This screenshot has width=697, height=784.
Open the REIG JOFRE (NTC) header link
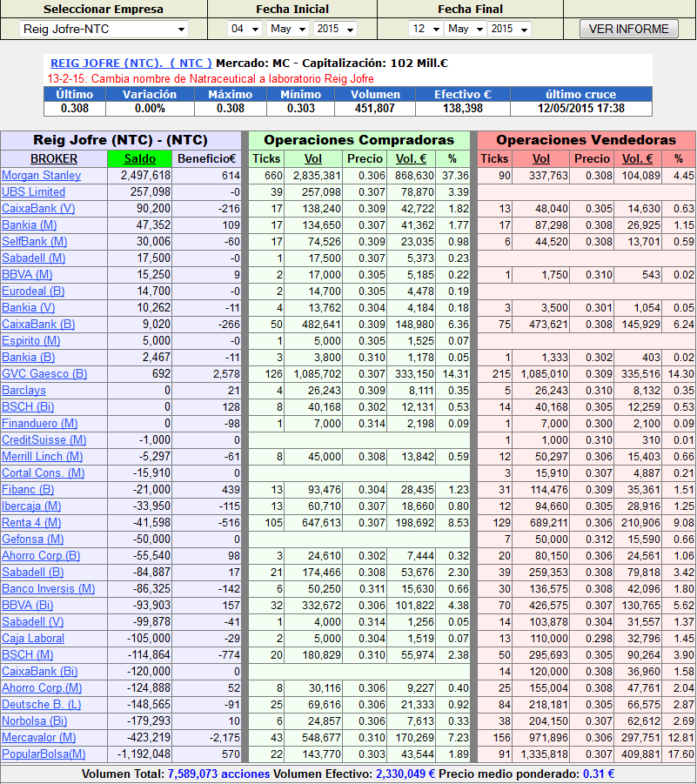pyautogui.click(x=131, y=64)
